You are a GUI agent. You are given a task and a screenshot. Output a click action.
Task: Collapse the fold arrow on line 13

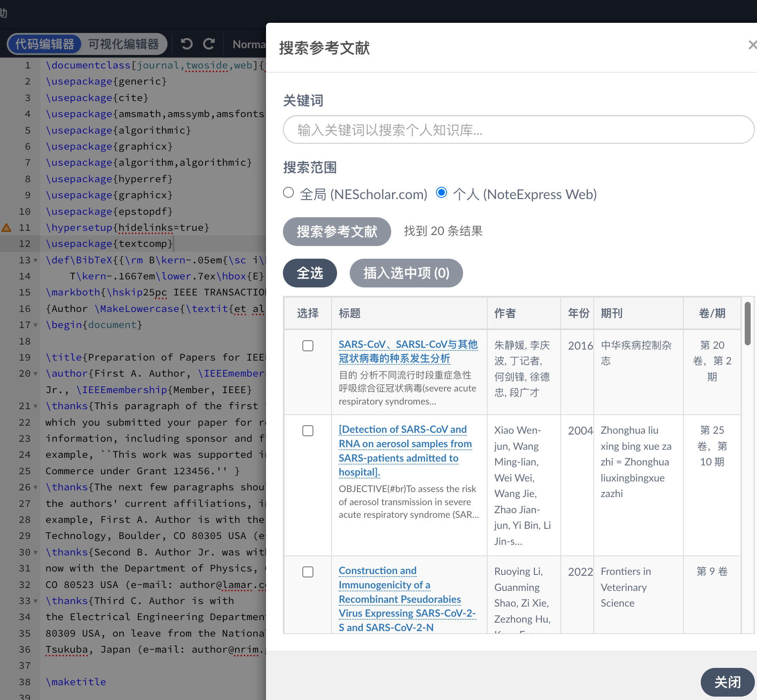pyautogui.click(x=36, y=260)
